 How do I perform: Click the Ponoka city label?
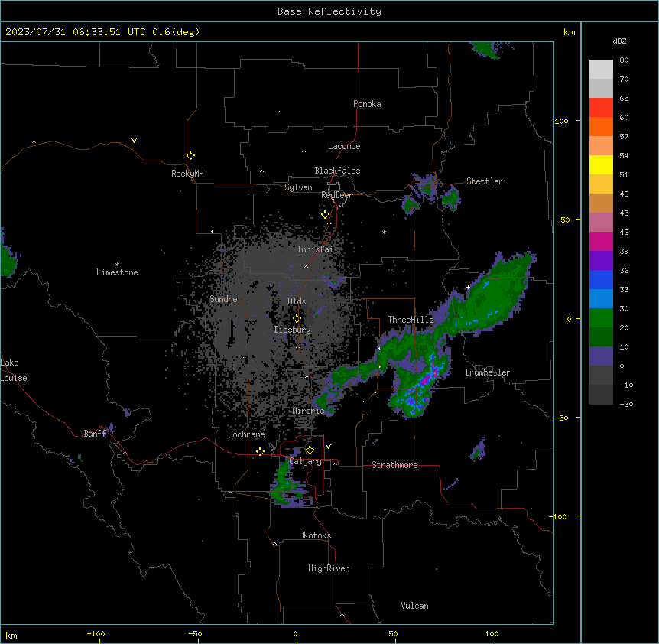[x=367, y=104]
